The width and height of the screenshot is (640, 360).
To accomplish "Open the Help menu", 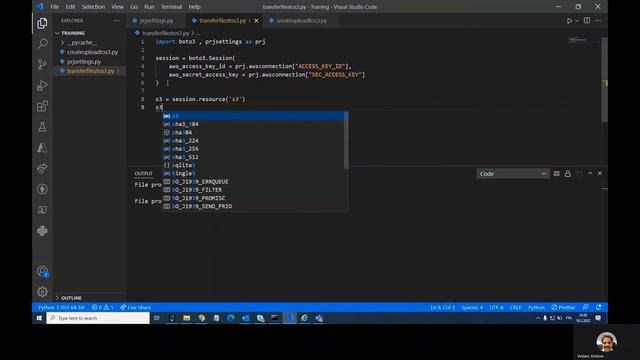I will [194, 7].
